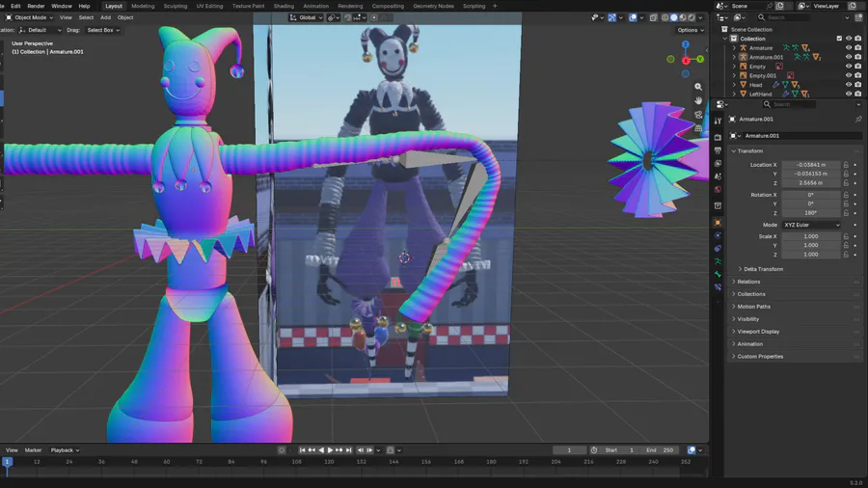This screenshot has width=868, height=488.
Task: Uncheck the Collection exclude checkbox
Action: 839,39
